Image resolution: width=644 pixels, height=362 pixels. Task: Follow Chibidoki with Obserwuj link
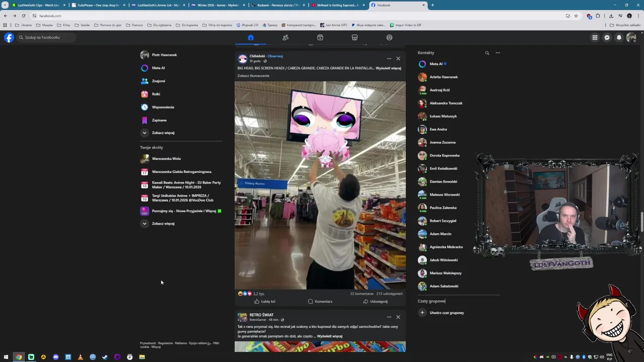coord(275,56)
